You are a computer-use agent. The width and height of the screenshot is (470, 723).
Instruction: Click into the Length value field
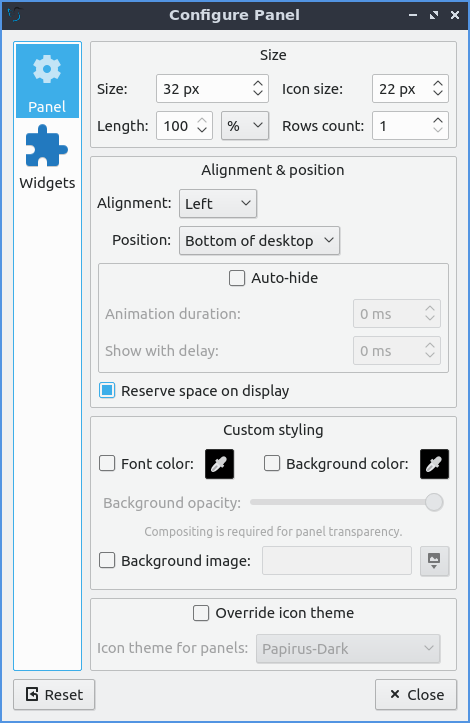(177, 125)
